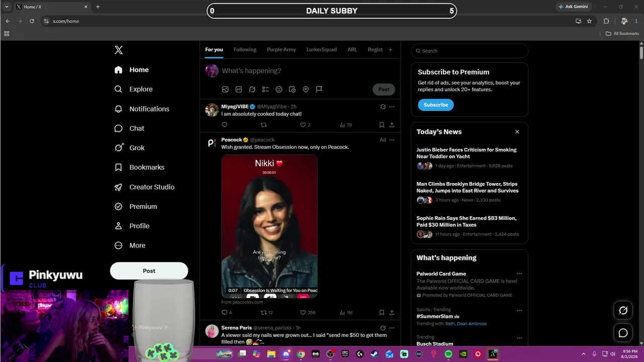The width and height of the screenshot is (644, 362).
Task: Open the GIF picker in composer
Action: click(x=238, y=89)
